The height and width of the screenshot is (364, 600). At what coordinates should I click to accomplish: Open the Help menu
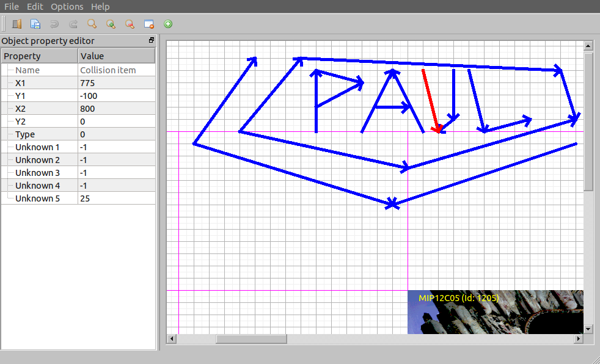tap(100, 7)
